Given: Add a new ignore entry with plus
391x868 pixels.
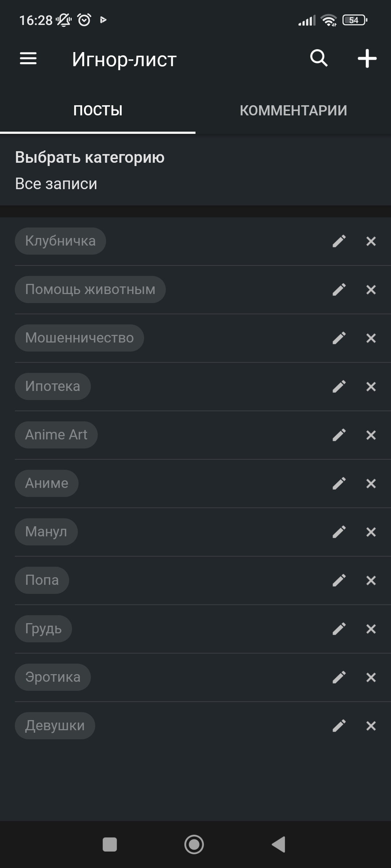Looking at the screenshot, I should [x=367, y=59].
